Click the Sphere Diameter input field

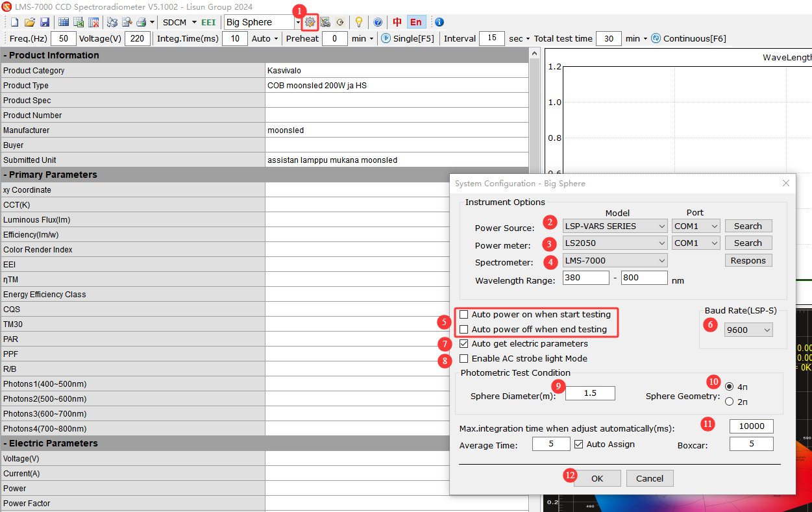590,393
